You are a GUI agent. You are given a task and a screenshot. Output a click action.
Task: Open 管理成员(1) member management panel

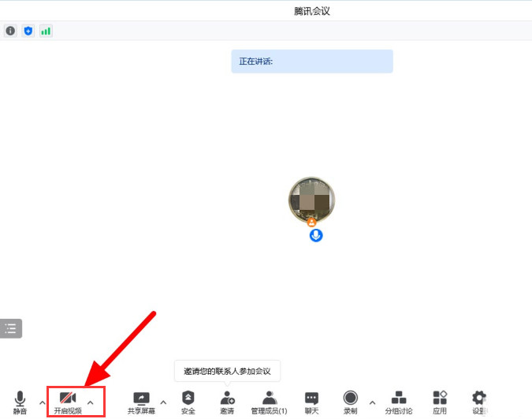pyautogui.click(x=269, y=402)
